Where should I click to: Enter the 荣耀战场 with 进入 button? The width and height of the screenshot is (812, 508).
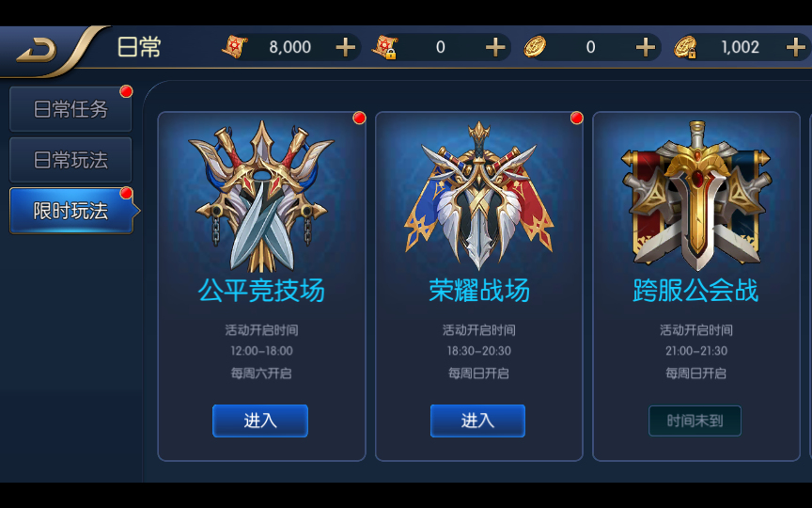pos(477,421)
